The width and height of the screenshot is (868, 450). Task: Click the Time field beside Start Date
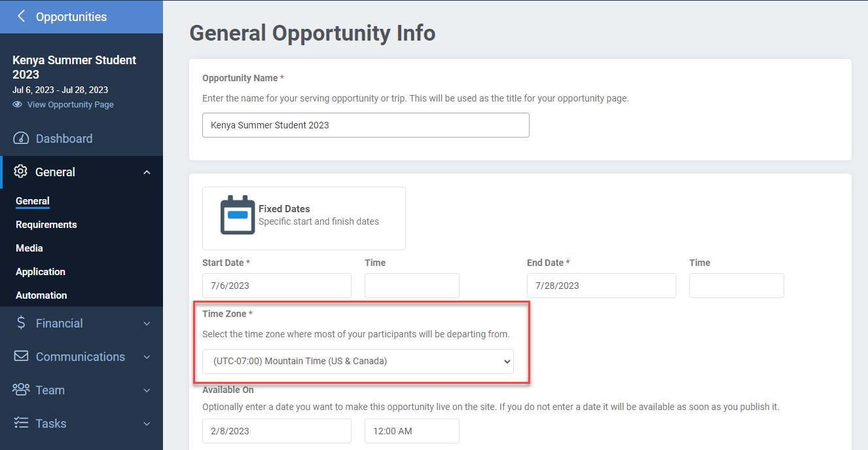click(412, 286)
